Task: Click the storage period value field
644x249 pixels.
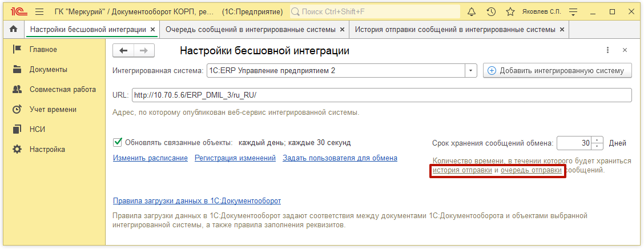Action: tap(574, 143)
